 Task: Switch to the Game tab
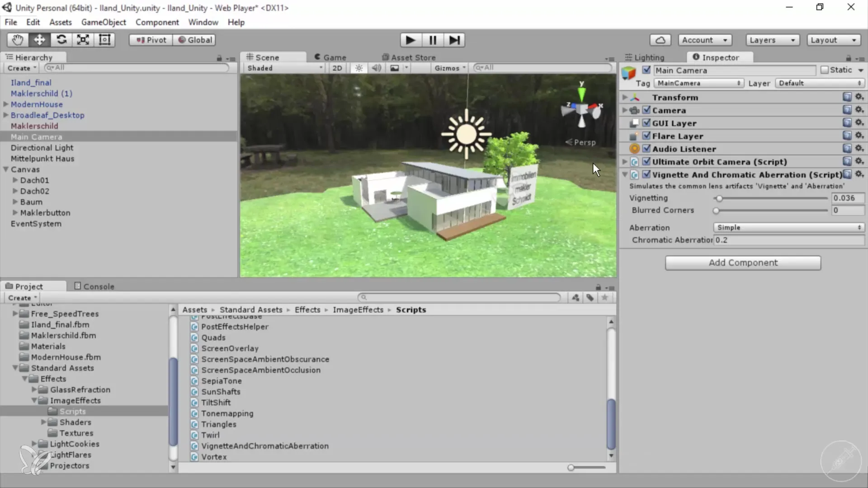coord(330,57)
